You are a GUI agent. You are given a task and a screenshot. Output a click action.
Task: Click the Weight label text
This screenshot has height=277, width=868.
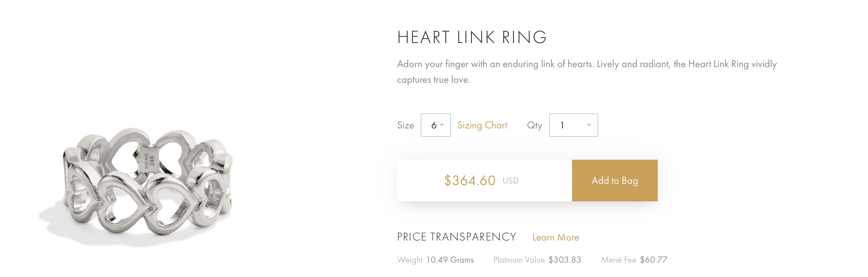(409, 260)
